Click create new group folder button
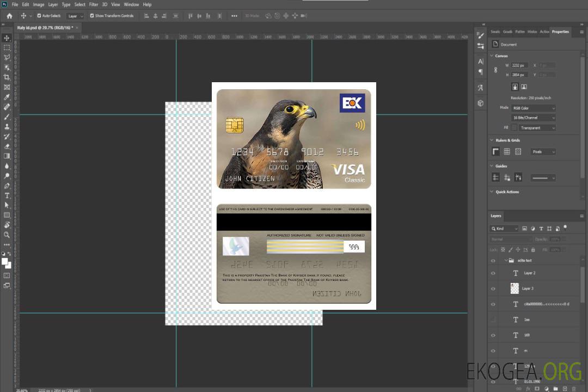This screenshot has height=392, width=588. [x=555, y=389]
